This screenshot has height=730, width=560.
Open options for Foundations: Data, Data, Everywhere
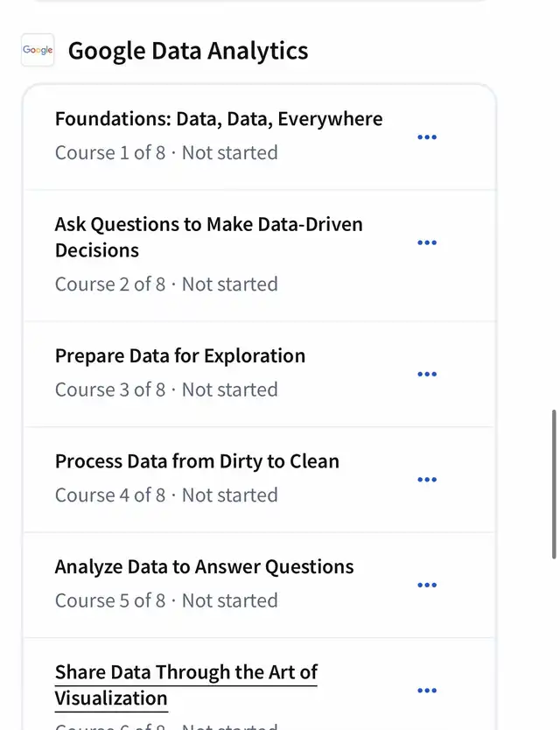pyautogui.click(x=427, y=137)
